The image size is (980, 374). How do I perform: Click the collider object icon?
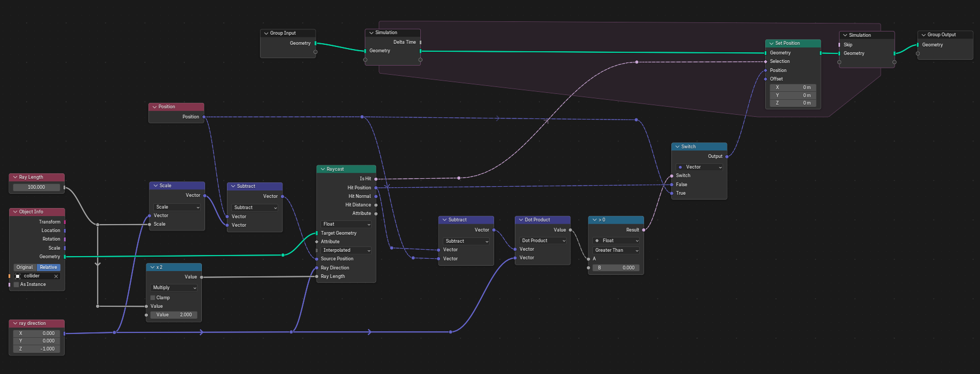click(18, 276)
